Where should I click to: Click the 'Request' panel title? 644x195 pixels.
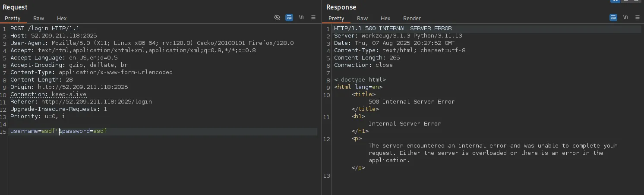click(x=15, y=7)
